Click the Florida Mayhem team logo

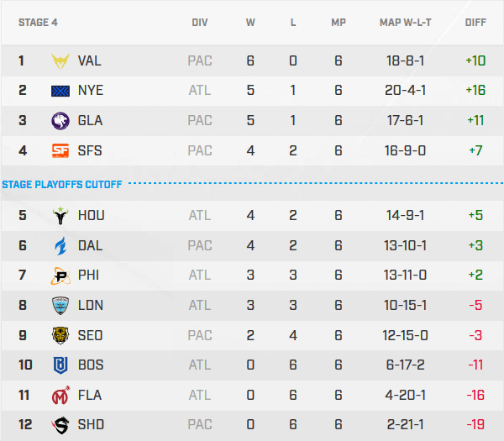[x=61, y=396]
